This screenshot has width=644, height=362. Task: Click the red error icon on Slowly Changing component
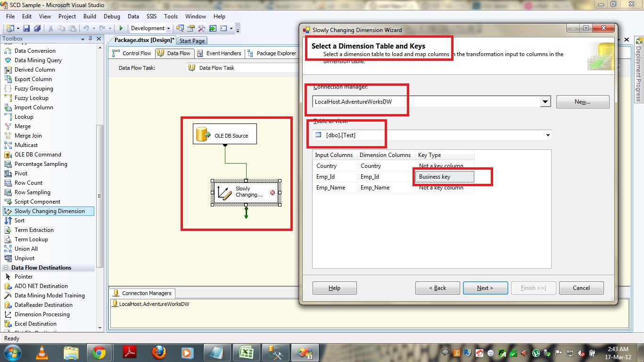[x=272, y=192]
